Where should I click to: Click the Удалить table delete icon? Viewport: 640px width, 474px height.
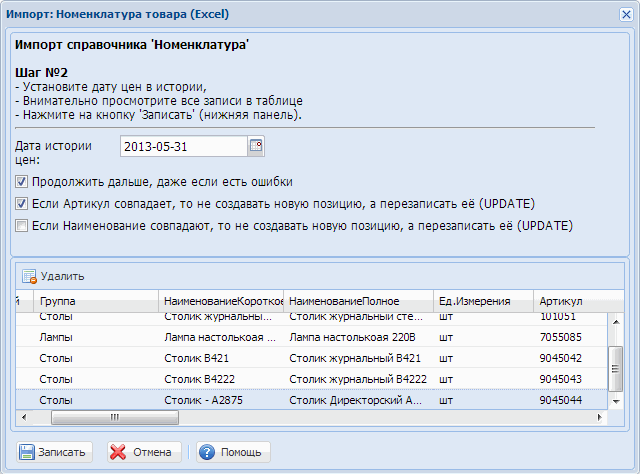[x=29, y=276]
